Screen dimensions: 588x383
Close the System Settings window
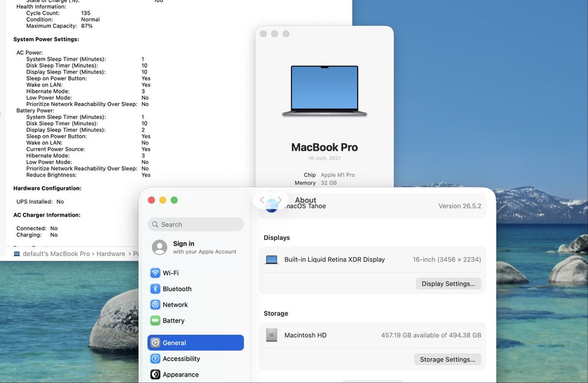tap(152, 200)
